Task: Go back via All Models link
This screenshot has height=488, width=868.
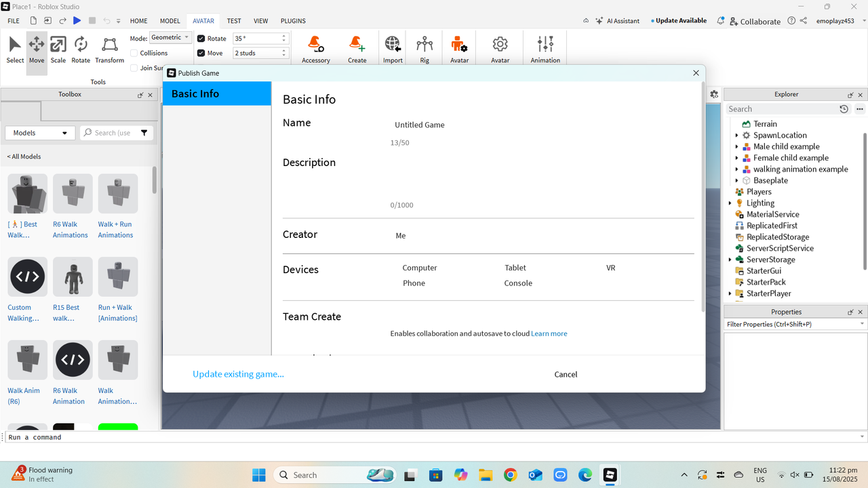Action: (24, 157)
